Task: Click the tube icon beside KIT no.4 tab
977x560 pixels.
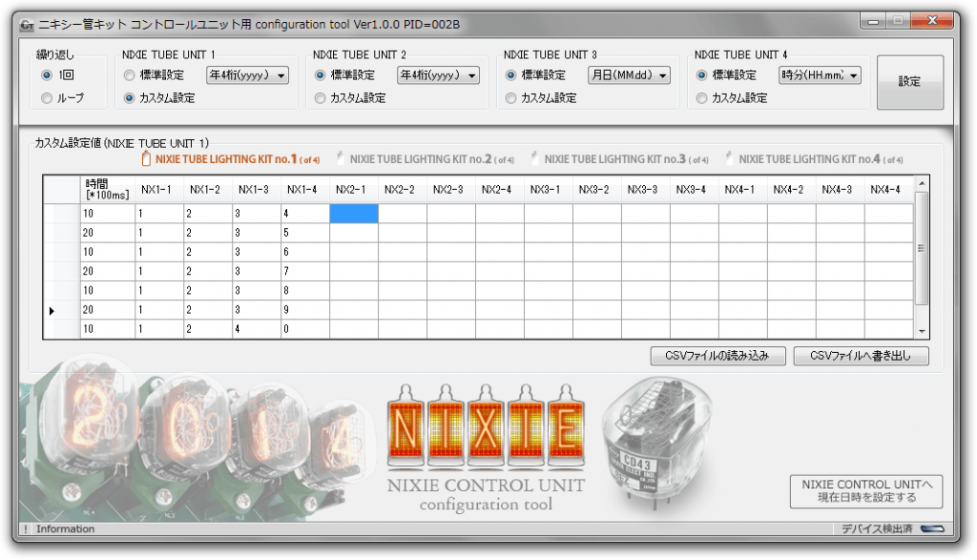Action: tap(730, 158)
